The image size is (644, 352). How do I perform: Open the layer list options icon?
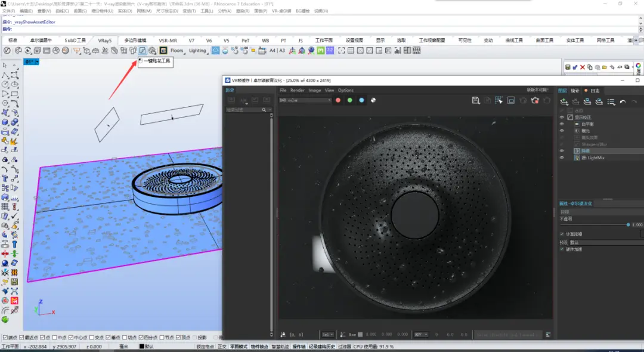pos(611,102)
